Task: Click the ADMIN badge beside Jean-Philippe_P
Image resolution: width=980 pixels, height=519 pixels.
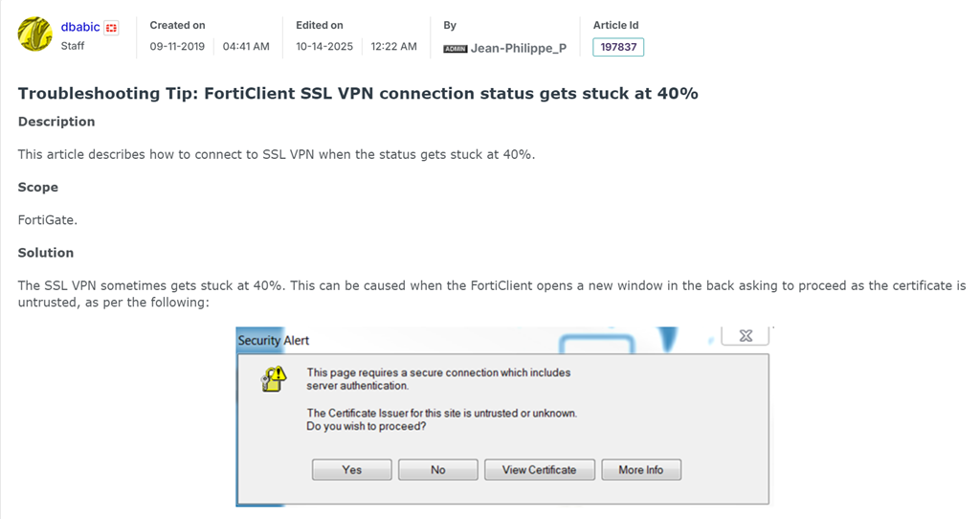Action: pos(455,48)
